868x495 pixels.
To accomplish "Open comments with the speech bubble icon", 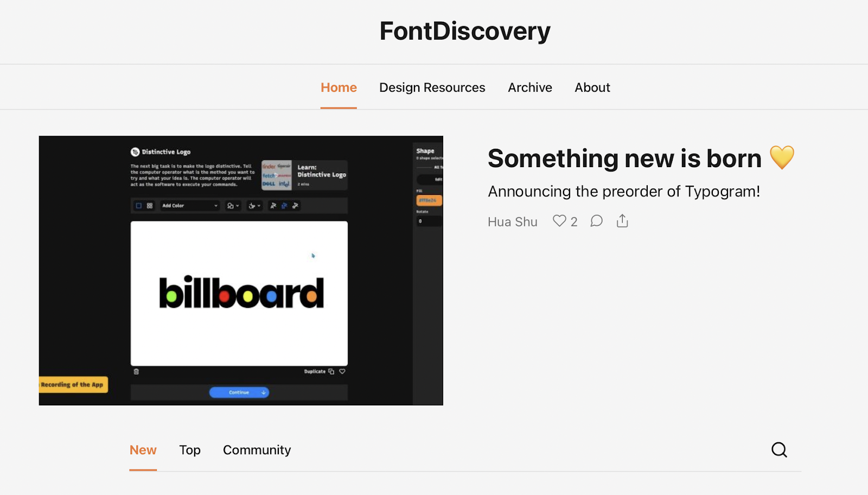I will pos(596,221).
